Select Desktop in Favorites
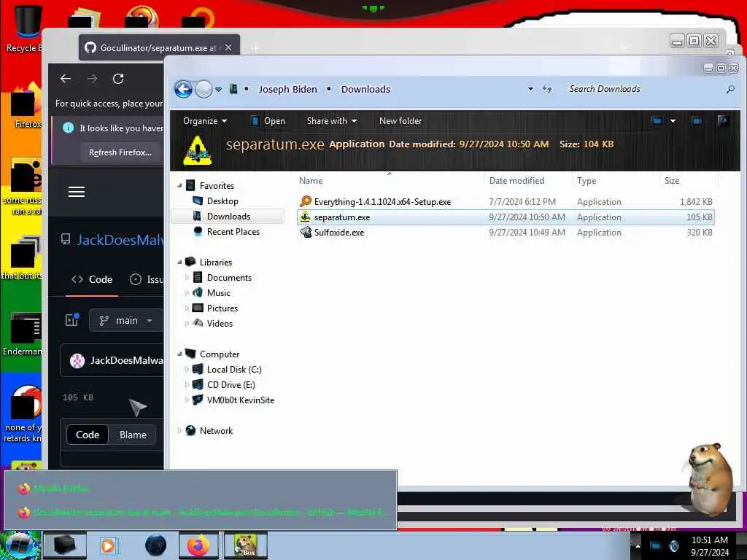The height and width of the screenshot is (560, 747). coord(222,201)
